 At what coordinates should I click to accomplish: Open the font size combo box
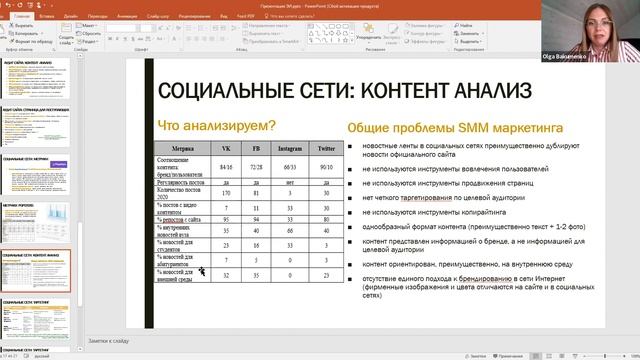click(147, 28)
